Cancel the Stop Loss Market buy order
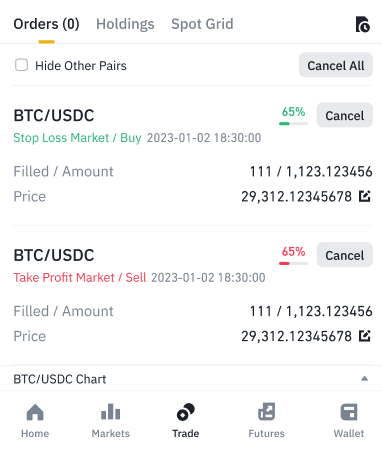Screen dimensions: 382x460 pyautogui.click(x=345, y=115)
